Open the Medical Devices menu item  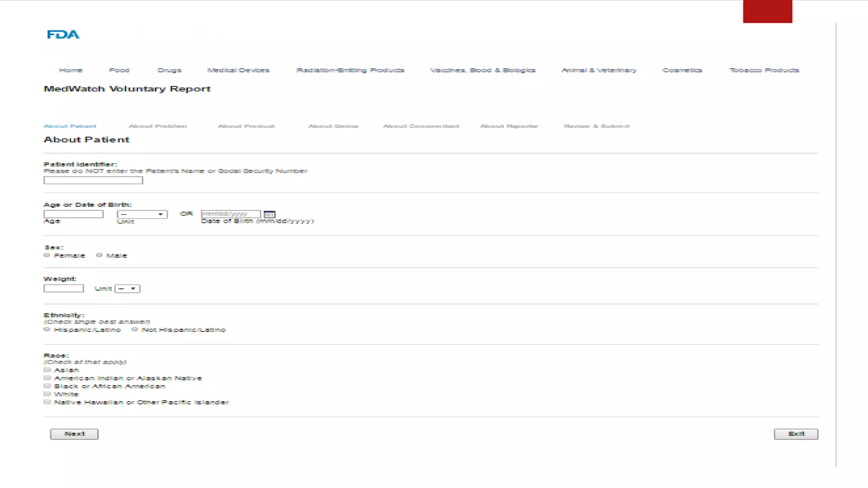(238, 70)
